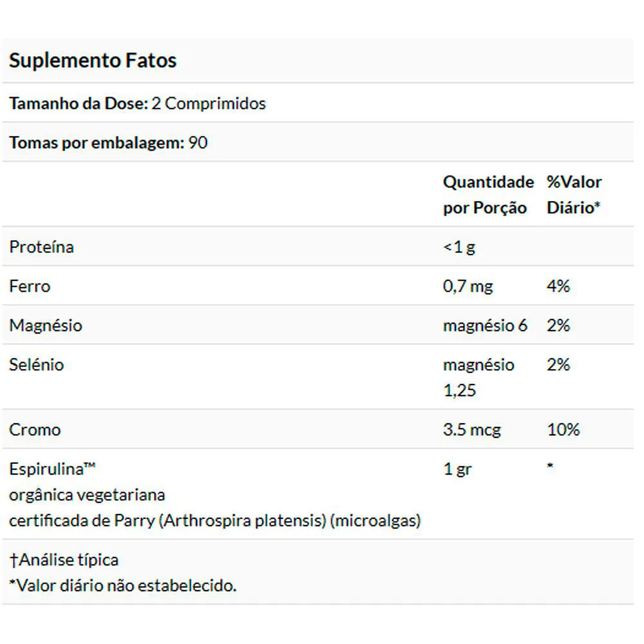Select the Ferro row label
The image size is (644, 644).
(x=30, y=287)
